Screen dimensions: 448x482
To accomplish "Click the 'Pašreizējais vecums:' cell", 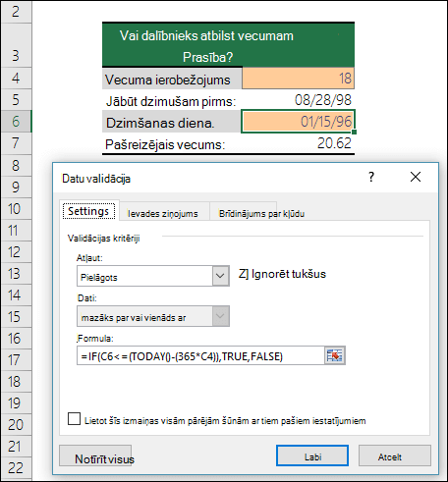I will point(172,143).
